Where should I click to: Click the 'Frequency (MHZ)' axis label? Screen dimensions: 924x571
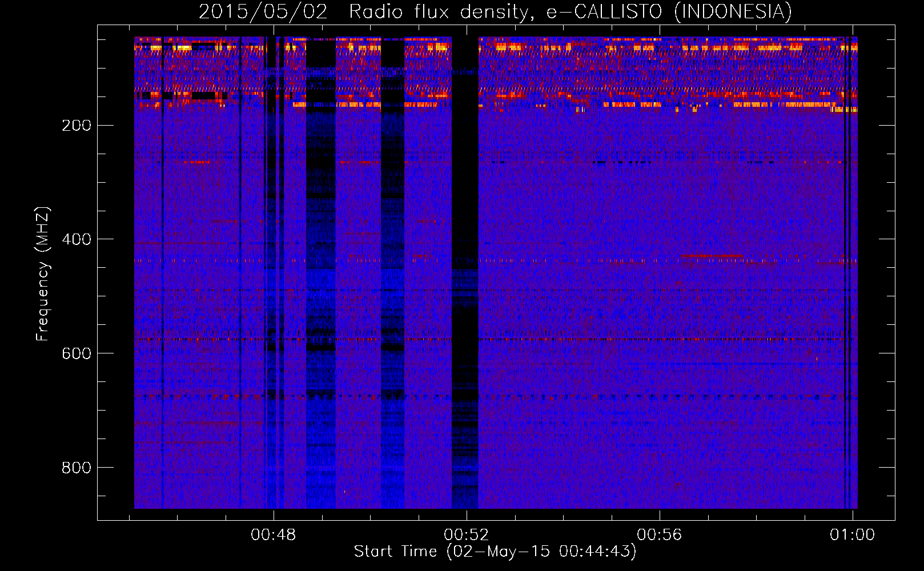tap(43, 274)
